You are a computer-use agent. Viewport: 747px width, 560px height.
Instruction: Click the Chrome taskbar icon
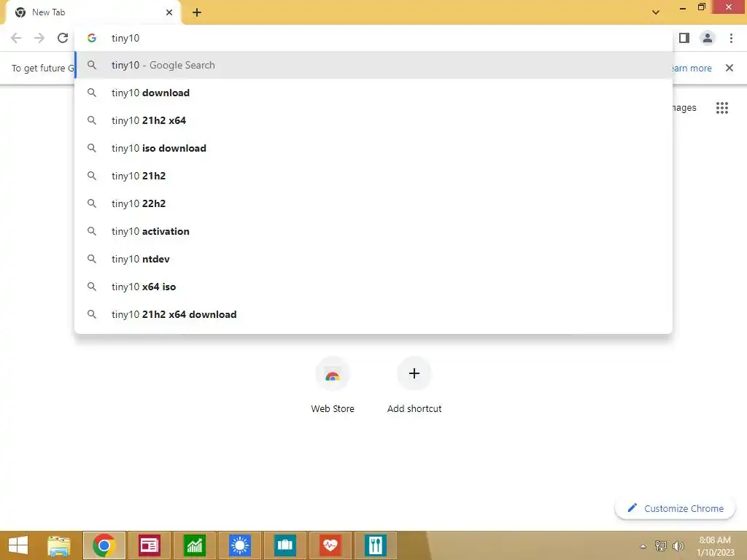pos(104,545)
